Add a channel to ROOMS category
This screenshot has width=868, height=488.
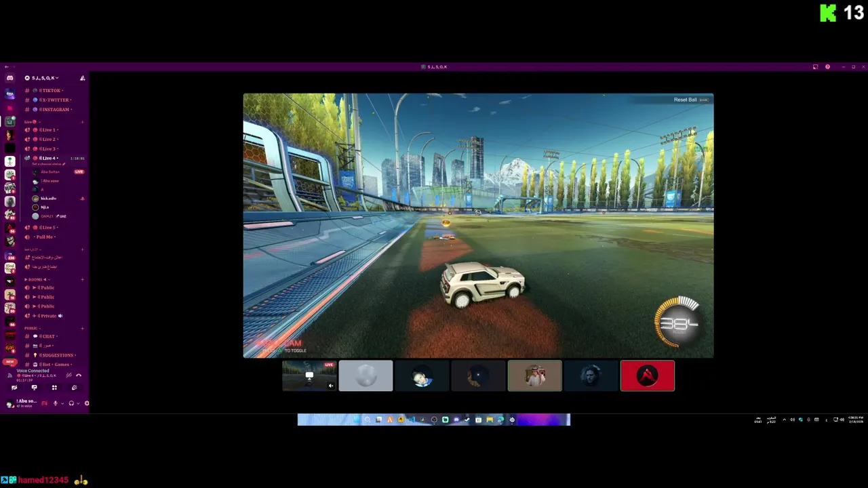[83, 279]
